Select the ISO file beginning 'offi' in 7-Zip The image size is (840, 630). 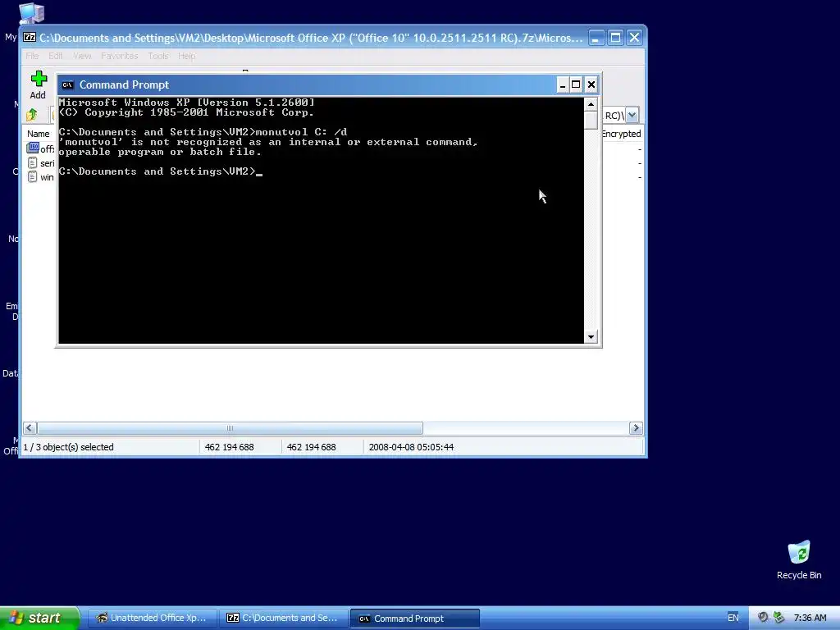[41, 148]
